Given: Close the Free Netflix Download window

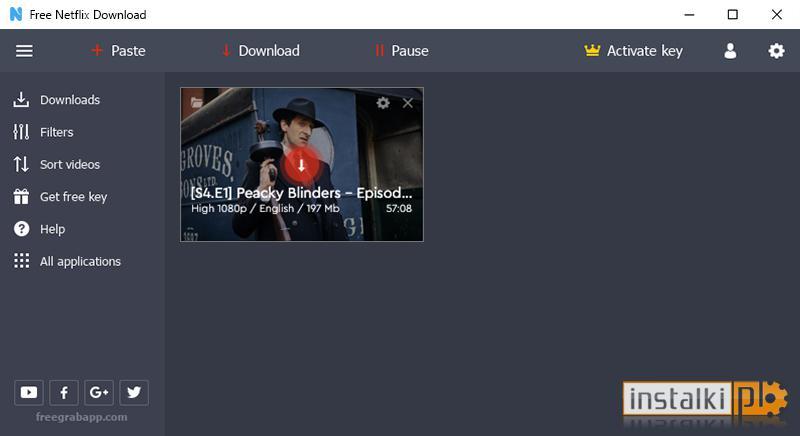Looking at the screenshot, I should [777, 14].
